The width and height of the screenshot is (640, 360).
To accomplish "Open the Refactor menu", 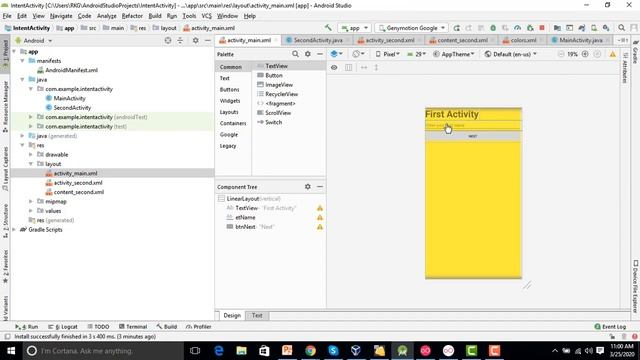I will pyautogui.click(x=132, y=16).
